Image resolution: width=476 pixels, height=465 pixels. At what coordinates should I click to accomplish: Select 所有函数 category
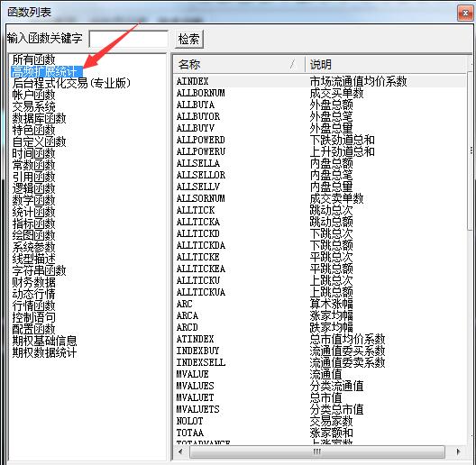[33, 59]
